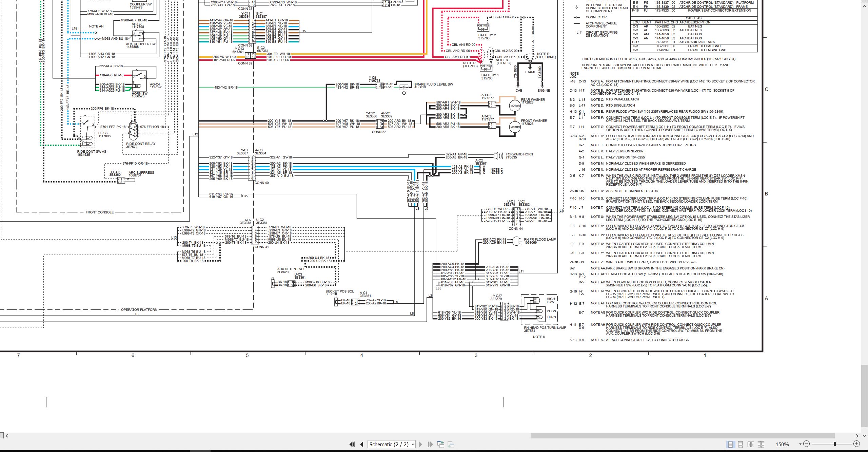
Task: Click the REAR WASHER motor symbol
Action: pyautogui.click(x=515, y=106)
